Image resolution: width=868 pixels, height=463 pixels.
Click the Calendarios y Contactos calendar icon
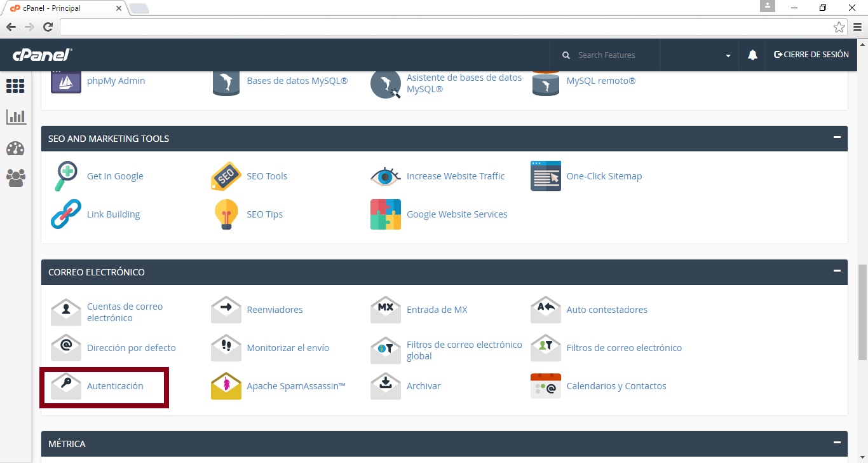click(546, 386)
